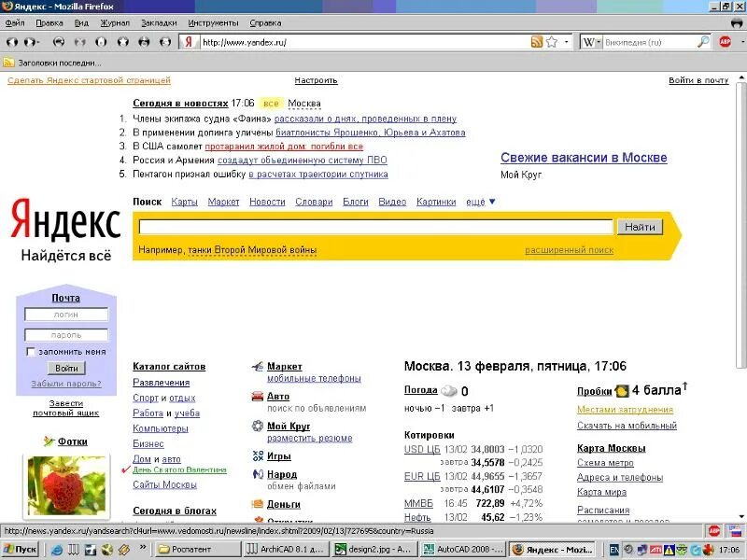Click the Adblock Plus icon in status bar

[x=713, y=530]
